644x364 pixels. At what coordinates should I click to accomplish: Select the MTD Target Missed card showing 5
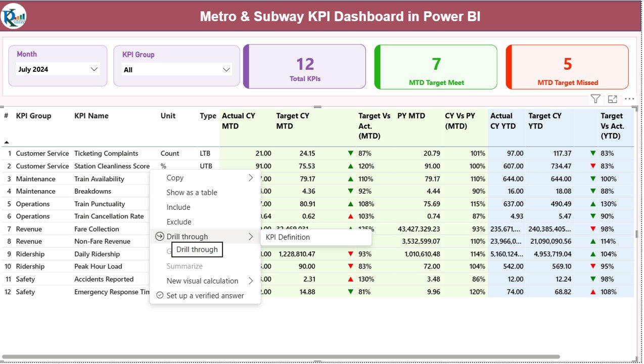pyautogui.click(x=567, y=66)
